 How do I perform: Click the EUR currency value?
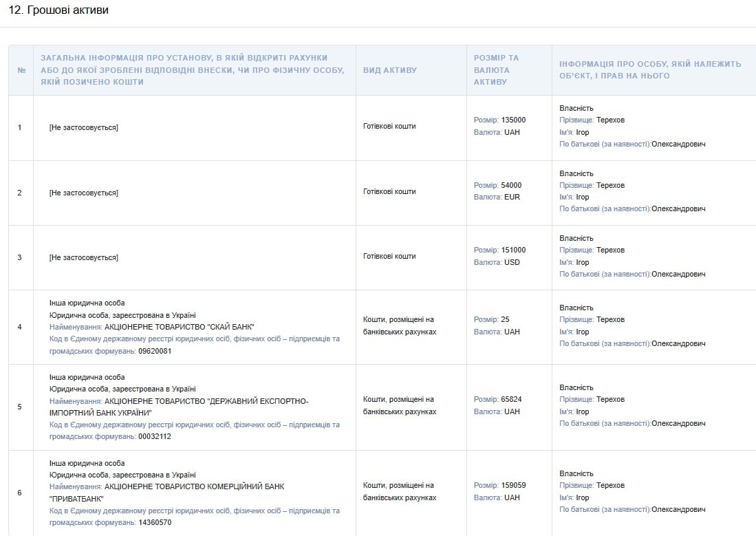(512, 197)
